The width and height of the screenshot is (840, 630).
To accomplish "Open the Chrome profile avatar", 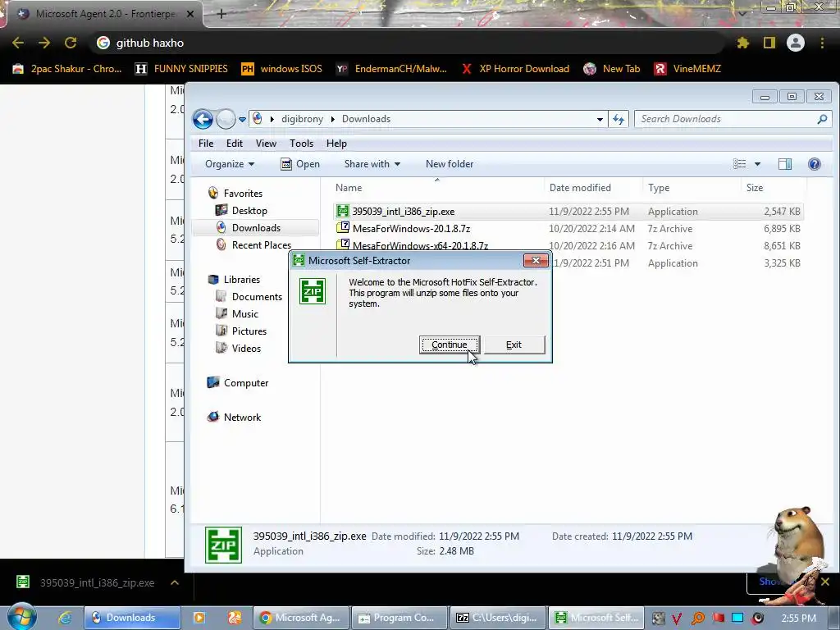I will 796,43.
